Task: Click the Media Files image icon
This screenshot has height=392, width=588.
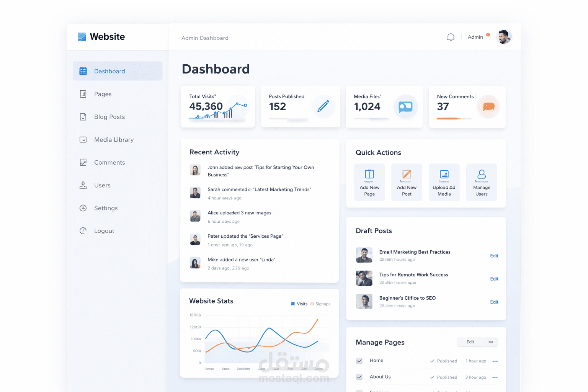Action: click(x=405, y=106)
